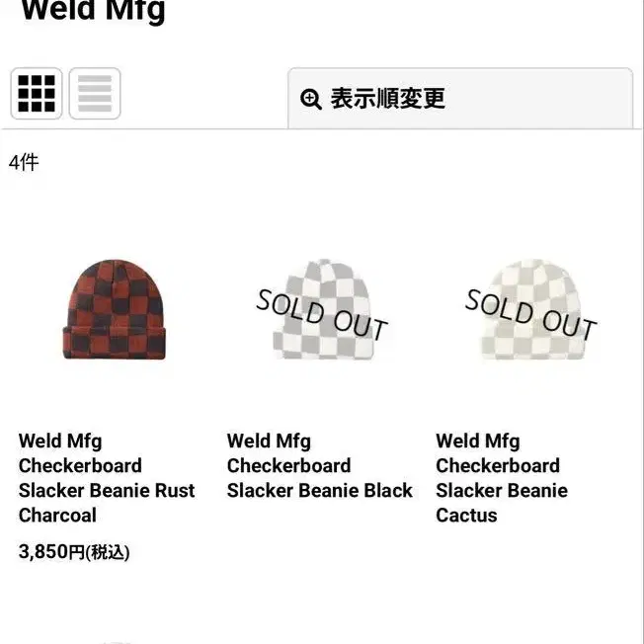This screenshot has width=644, height=644.
Task: Click the SOLD OUT label on Black beanie
Action: click(322, 314)
